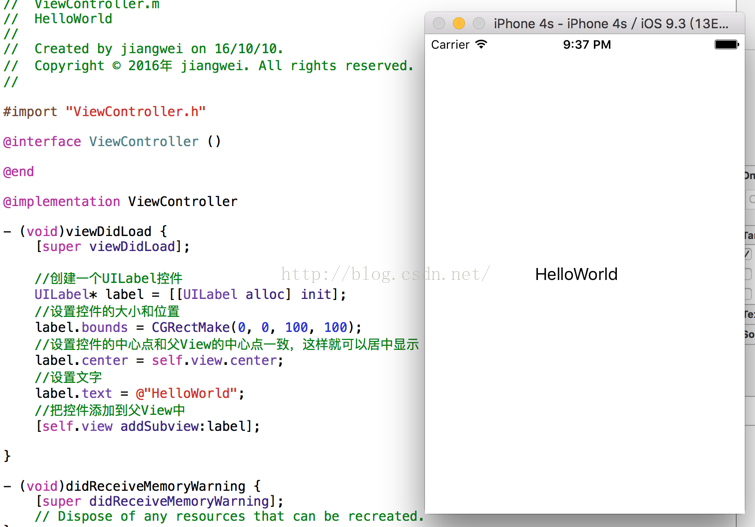Click the "ViewController.h" import string
The image size is (755, 527).
[x=135, y=111]
